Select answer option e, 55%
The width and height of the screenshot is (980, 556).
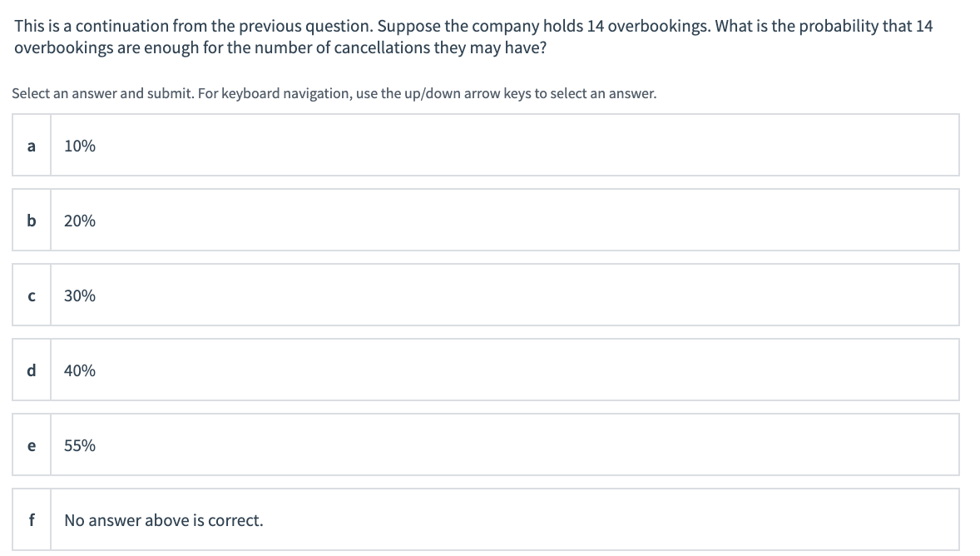(485, 444)
